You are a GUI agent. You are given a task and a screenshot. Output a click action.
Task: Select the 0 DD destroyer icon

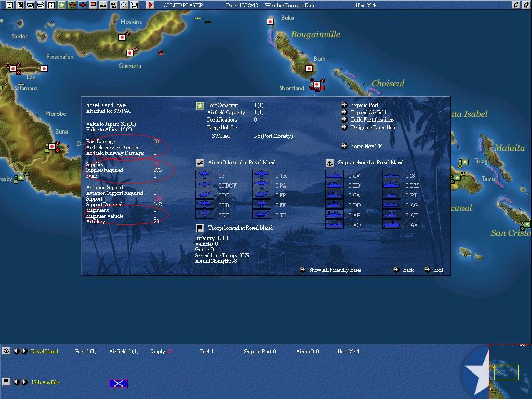(335, 205)
